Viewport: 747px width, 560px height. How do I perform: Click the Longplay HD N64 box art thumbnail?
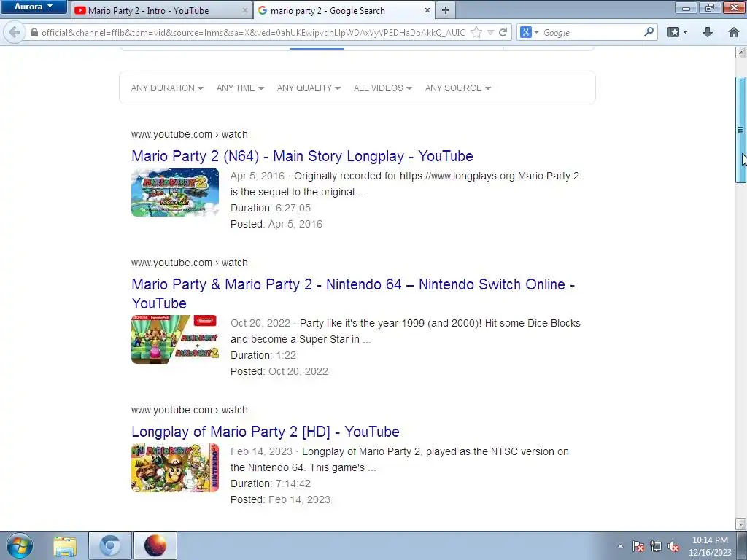pyautogui.click(x=175, y=467)
